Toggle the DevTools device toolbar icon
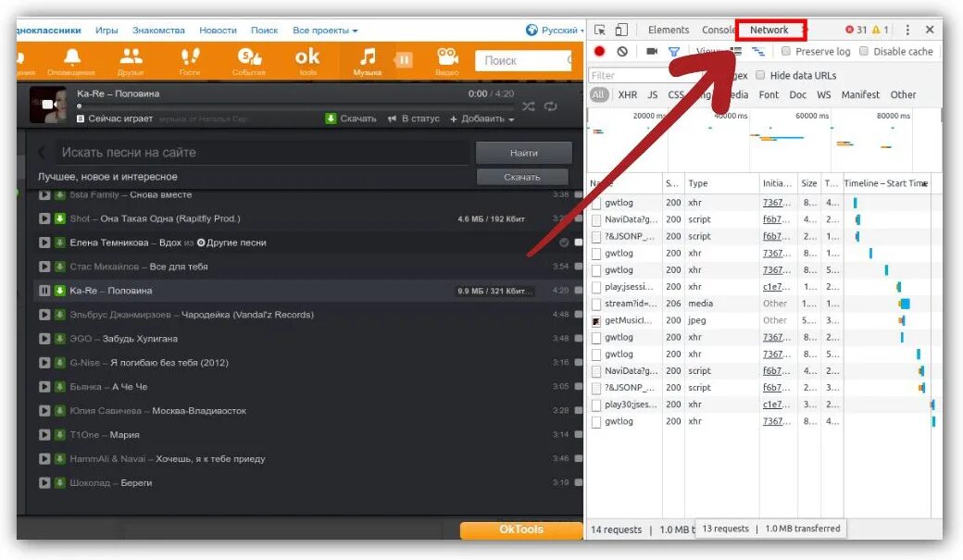Viewport: 963px width, 560px height. tap(621, 31)
